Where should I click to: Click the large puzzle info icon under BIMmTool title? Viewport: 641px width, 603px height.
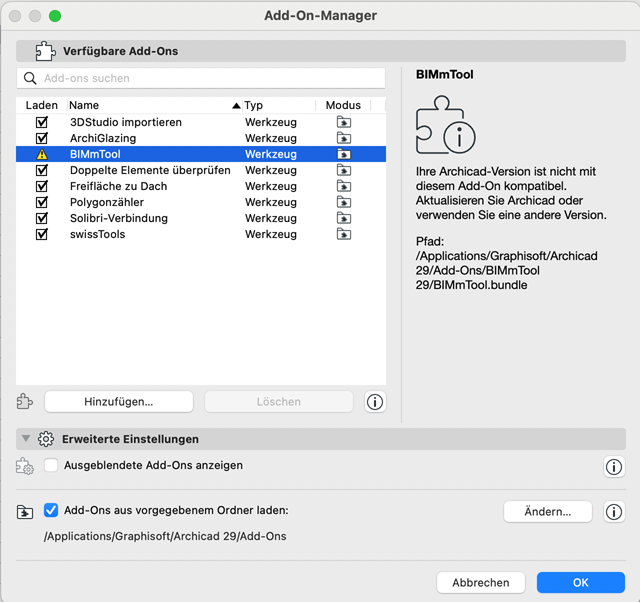(x=446, y=125)
